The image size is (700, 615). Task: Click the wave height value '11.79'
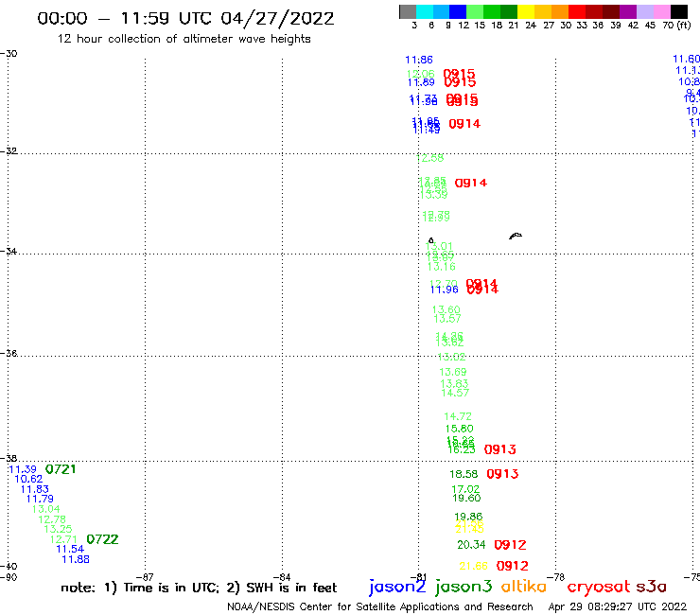coord(40,499)
